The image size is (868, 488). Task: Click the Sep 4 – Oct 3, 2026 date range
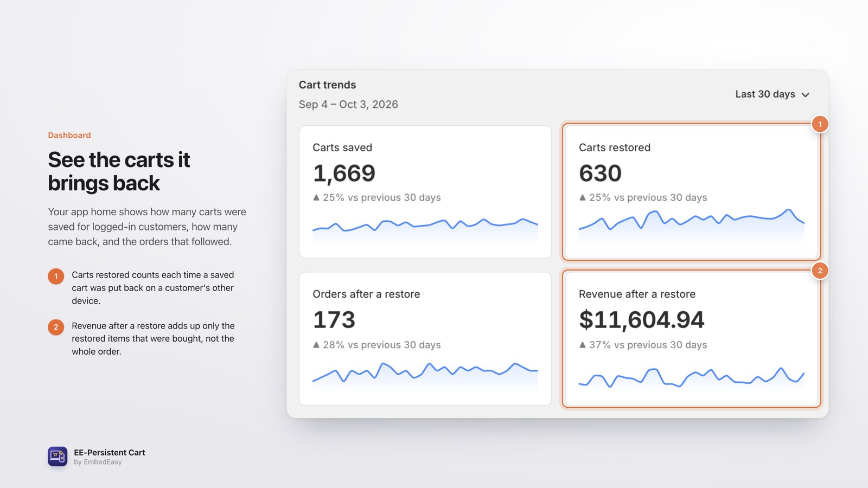348,105
